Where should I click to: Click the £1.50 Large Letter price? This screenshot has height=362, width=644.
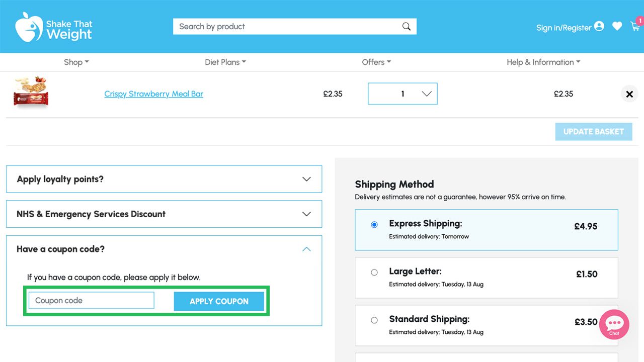tap(587, 275)
